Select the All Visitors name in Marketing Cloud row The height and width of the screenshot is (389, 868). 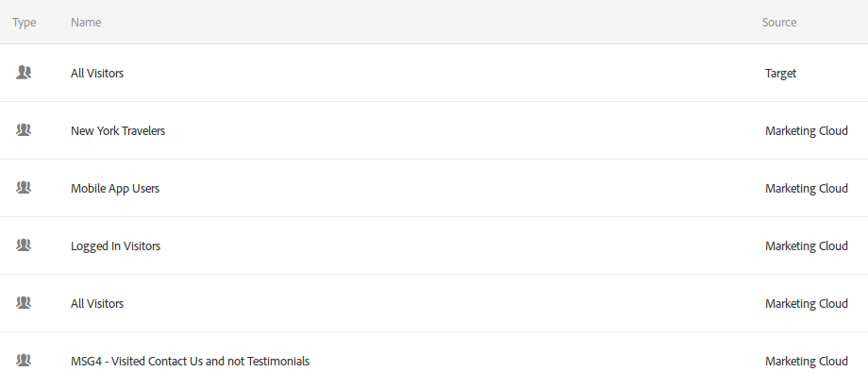tap(97, 304)
